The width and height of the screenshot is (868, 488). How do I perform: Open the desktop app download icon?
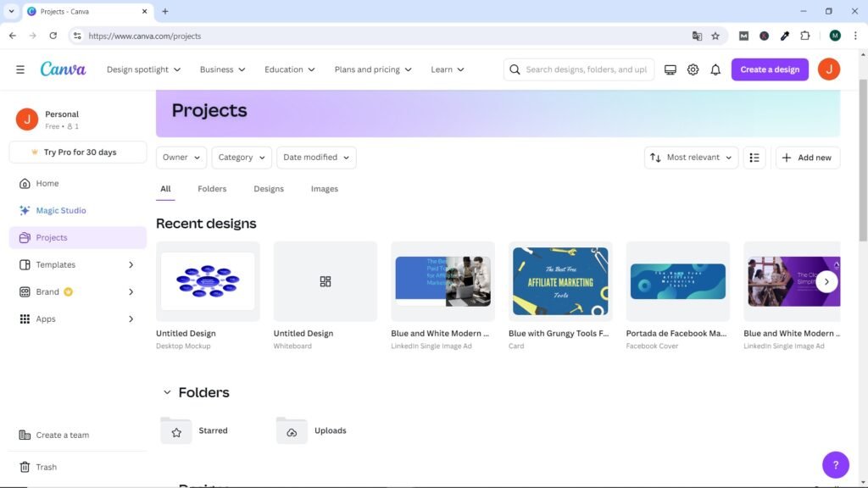(670, 69)
